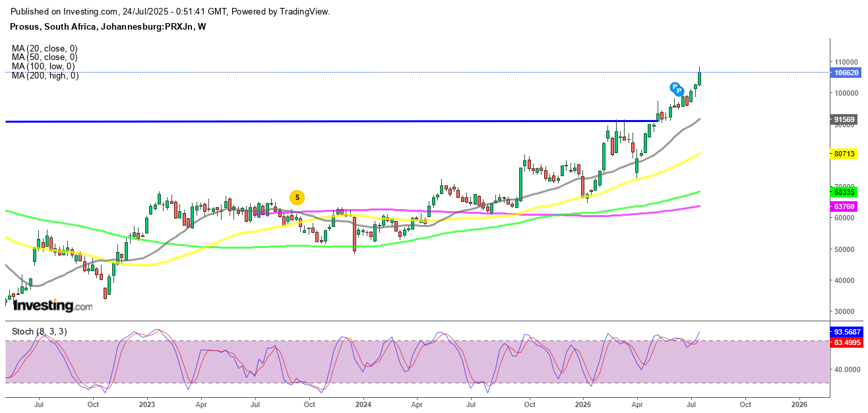Click the Prosus PRXJn symbol title
Image resolution: width=868 pixels, height=413 pixels.
click(109, 26)
